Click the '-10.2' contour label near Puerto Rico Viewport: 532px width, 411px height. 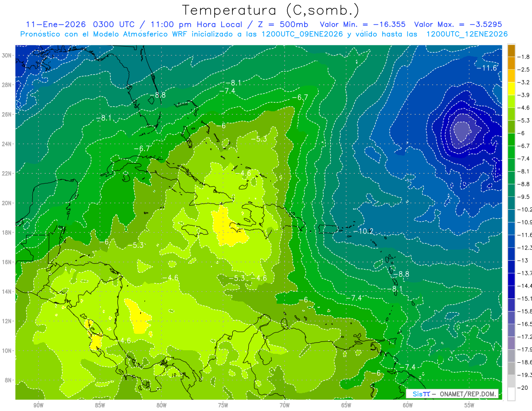363,231
